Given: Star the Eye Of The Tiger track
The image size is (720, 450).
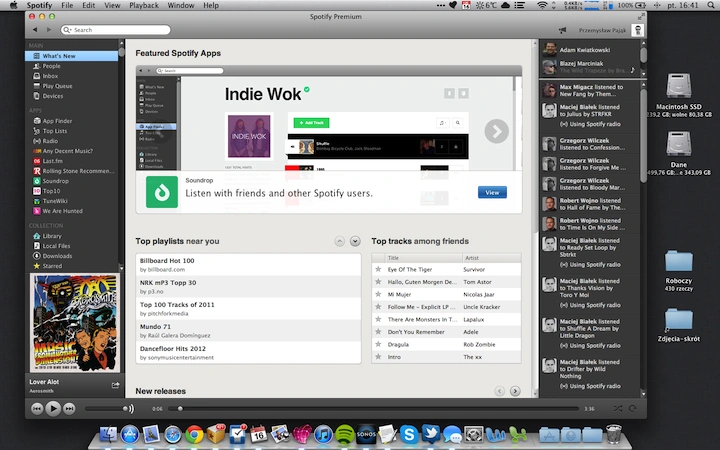Looking at the screenshot, I should [x=378, y=270].
